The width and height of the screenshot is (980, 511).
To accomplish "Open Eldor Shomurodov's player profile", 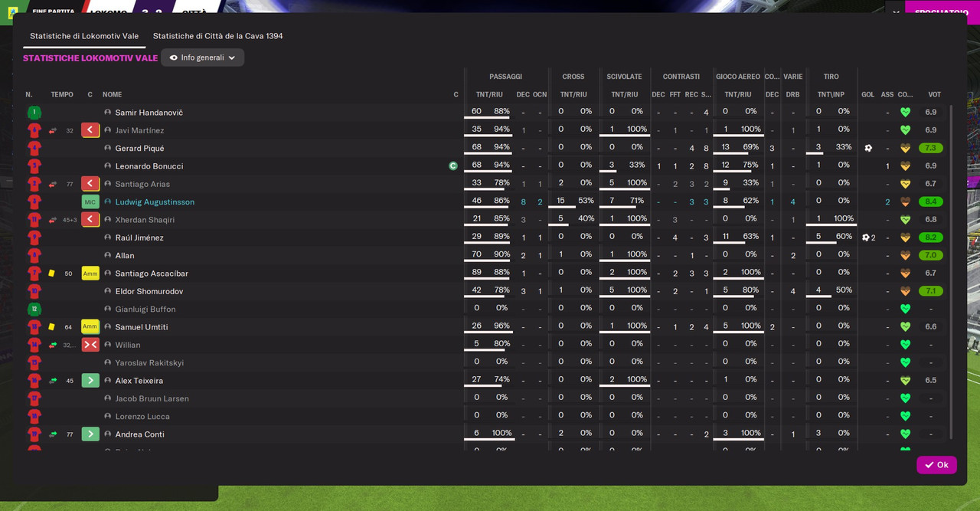I will click(149, 291).
